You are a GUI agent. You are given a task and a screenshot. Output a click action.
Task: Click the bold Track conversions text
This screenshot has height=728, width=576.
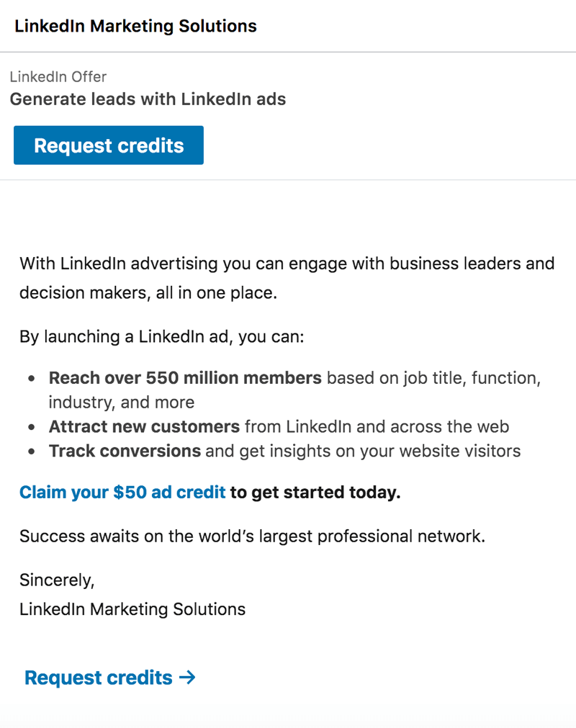(x=124, y=451)
